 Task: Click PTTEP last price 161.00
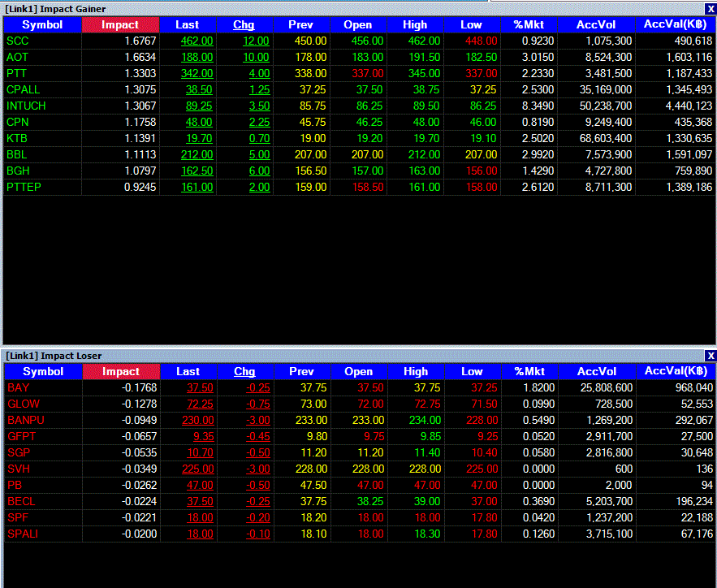(x=197, y=187)
